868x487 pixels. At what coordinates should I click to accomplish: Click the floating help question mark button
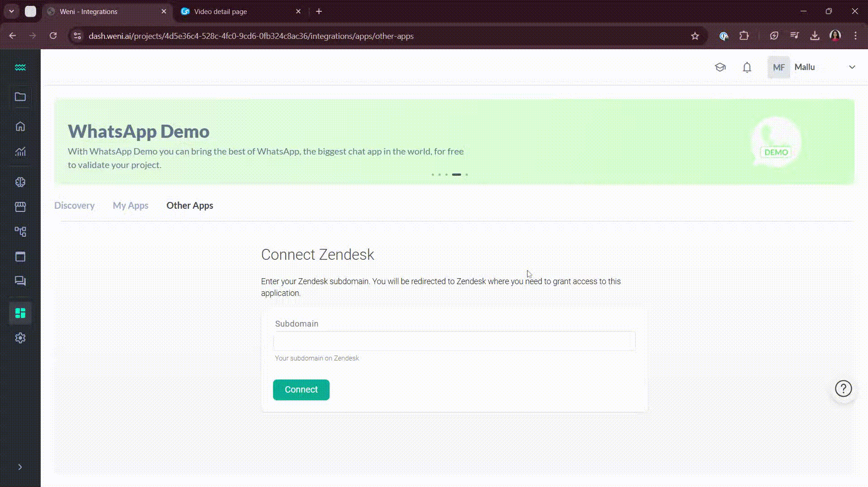(x=843, y=388)
